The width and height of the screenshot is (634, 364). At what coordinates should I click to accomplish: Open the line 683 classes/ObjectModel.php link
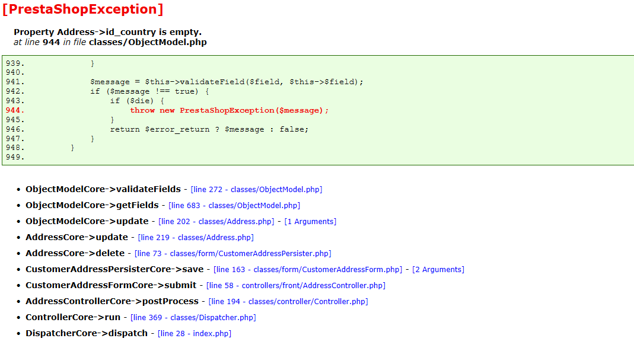coord(234,206)
